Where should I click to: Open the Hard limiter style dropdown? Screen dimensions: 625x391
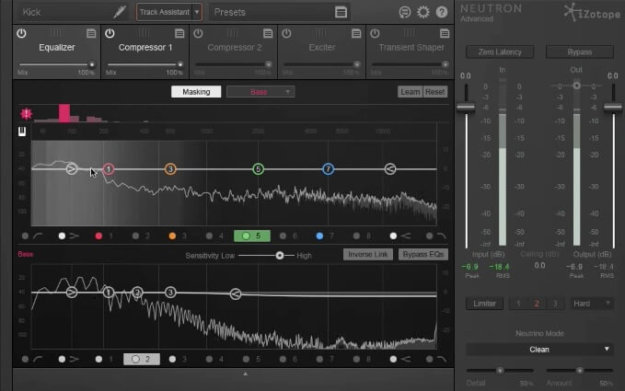(592, 304)
